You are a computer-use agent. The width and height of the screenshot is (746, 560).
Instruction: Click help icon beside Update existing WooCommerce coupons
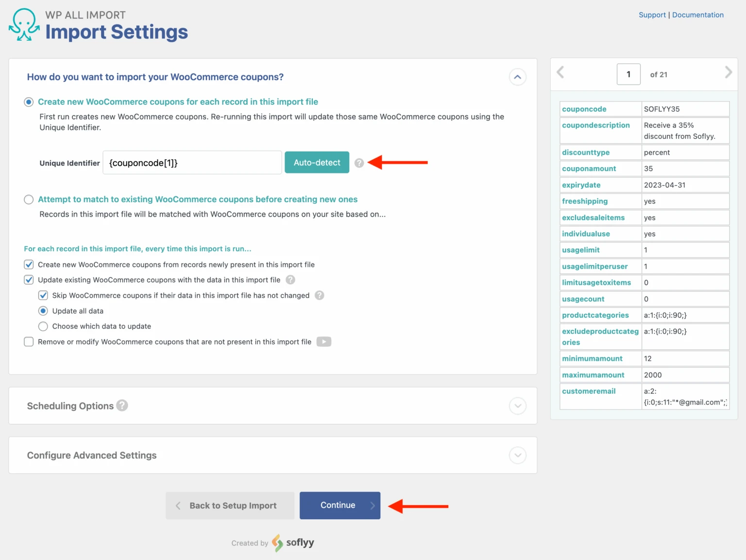[290, 280]
